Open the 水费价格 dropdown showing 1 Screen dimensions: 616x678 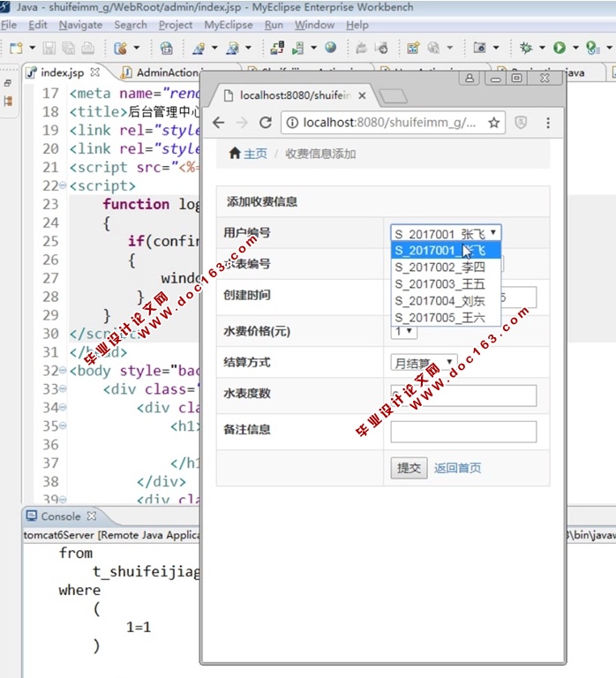tap(403, 332)
